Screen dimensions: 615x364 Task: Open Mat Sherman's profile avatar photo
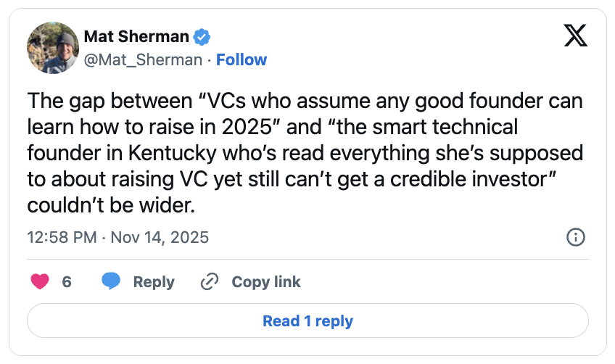point(52,48)
